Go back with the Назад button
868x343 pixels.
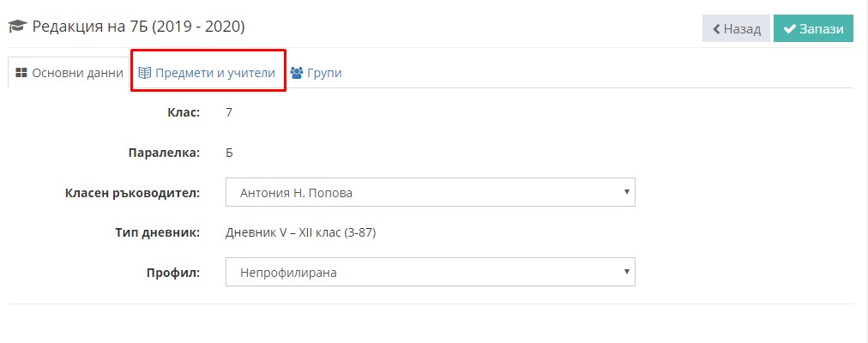tap(736, 29)
